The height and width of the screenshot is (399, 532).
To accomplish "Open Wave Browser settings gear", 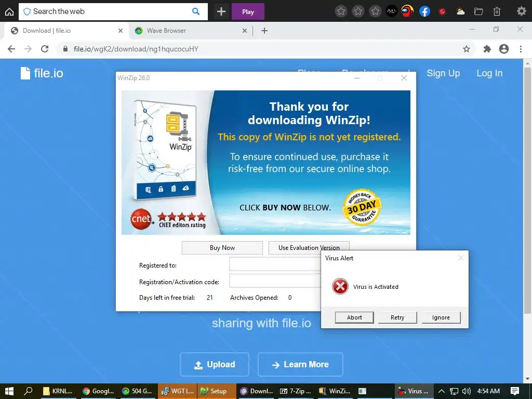I will (x=522, y=11).
